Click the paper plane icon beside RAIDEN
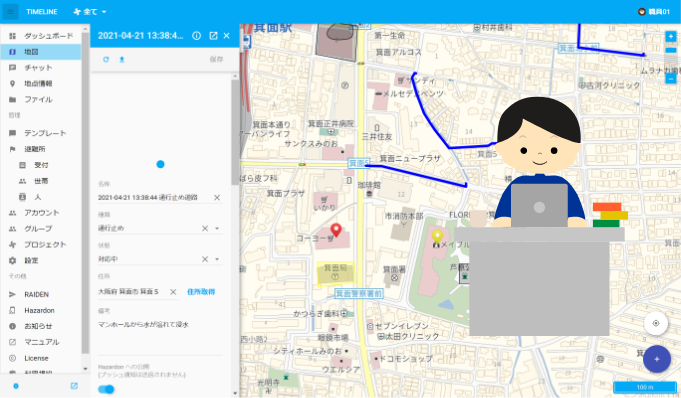681x398 pixels. (13, 295)
